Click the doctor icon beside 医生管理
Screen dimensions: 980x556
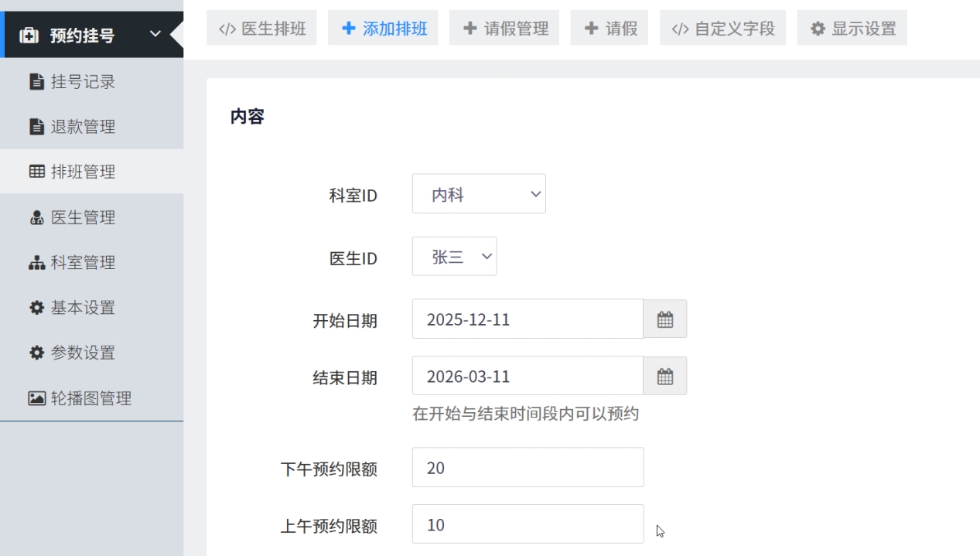(x=36, y=217)
